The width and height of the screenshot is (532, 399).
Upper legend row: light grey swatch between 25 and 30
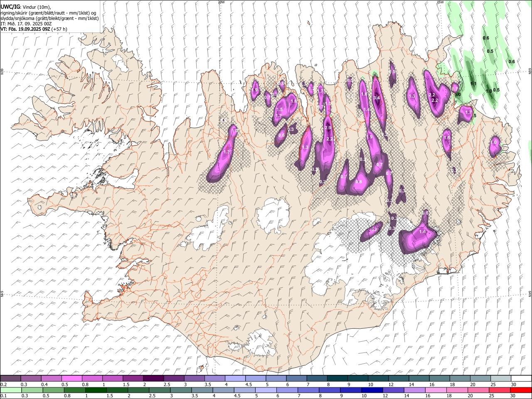[x=500, y=378]
